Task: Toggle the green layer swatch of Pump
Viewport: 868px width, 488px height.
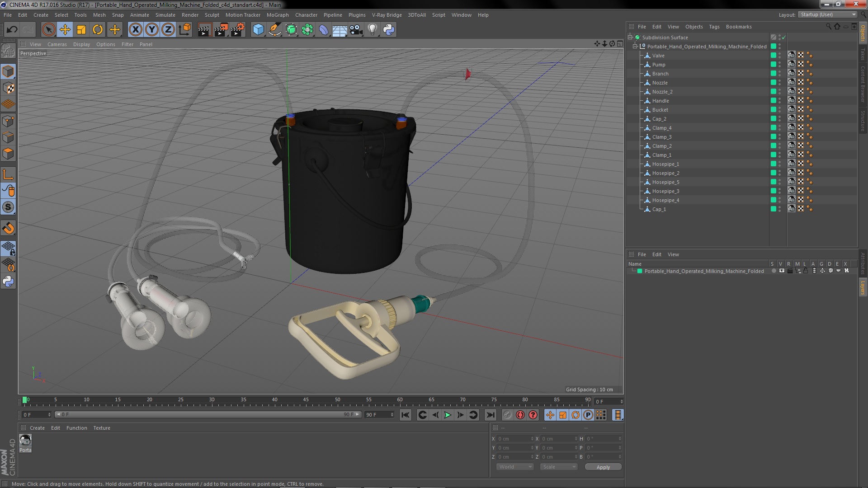Action: pyautogui.click(x=774, y=65)
